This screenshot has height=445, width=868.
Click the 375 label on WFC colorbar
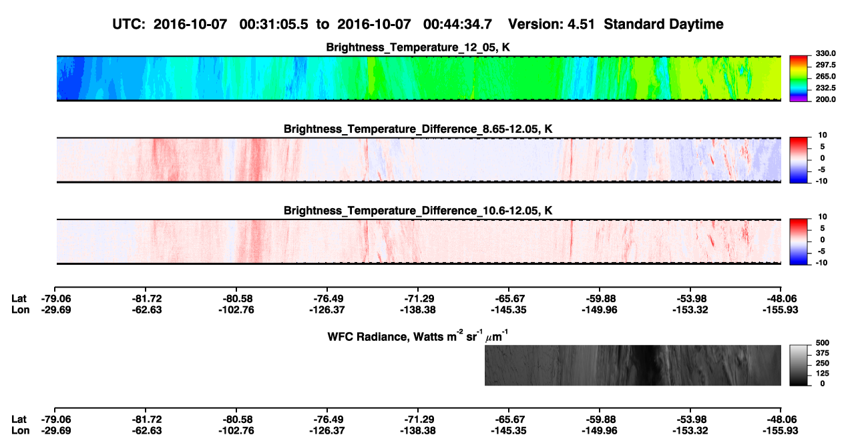[x=822, y=353]
